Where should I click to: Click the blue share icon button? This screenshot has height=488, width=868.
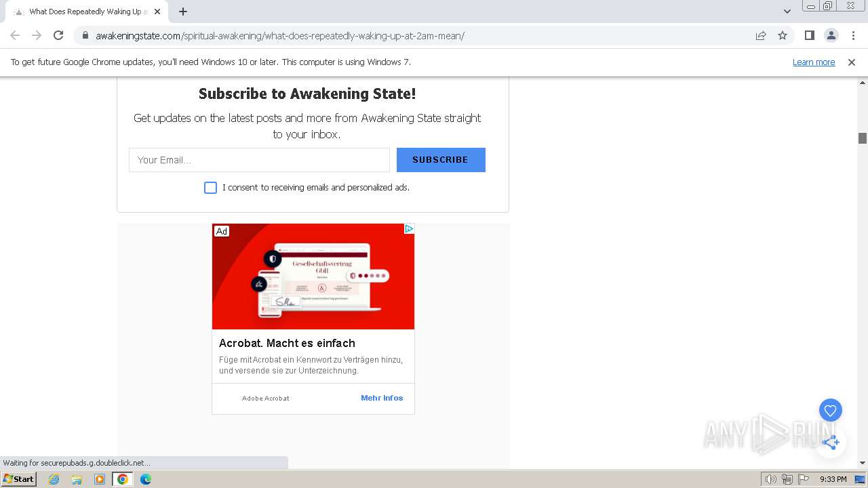coord(831,443)
